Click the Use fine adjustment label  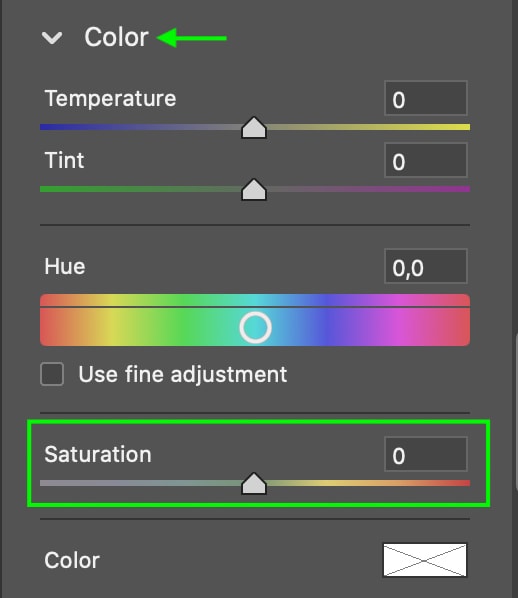[182, 374]
